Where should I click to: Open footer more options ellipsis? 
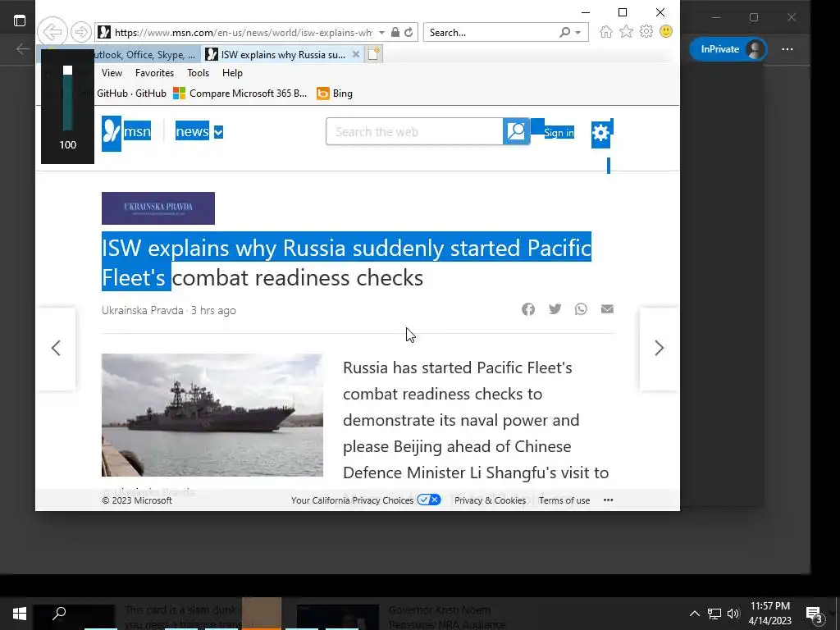pyautogui.click(x=608, y=500)
